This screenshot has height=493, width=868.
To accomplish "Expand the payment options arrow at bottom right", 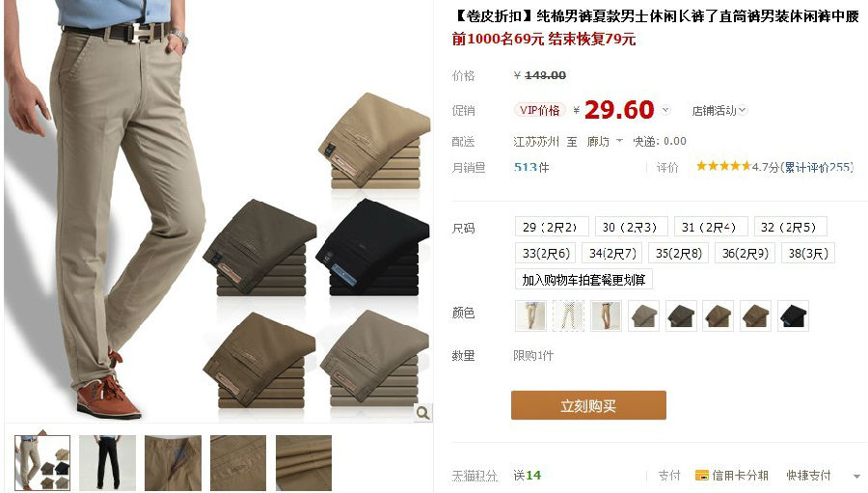I will click(x=856, y=476).
